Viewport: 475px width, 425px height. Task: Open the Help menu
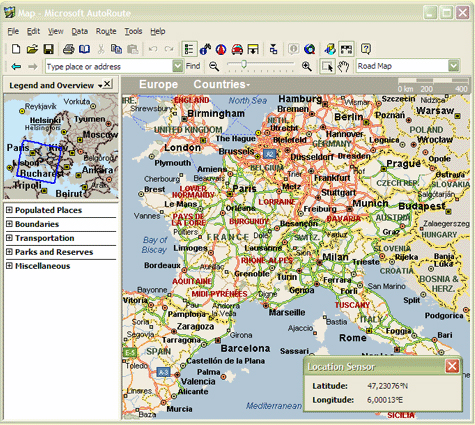coord(158,31)
